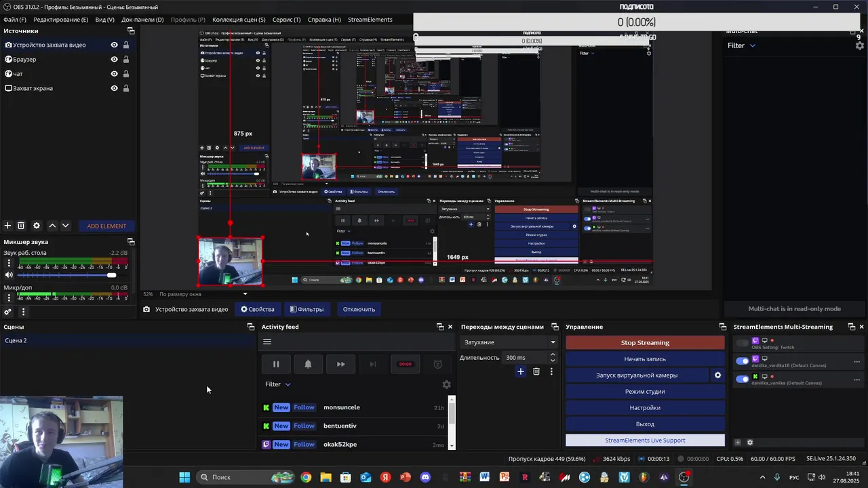868x488 pixels.
Task: Disable danilka_vanilka Kick stream toggle
Action: (x=743, y=379)
